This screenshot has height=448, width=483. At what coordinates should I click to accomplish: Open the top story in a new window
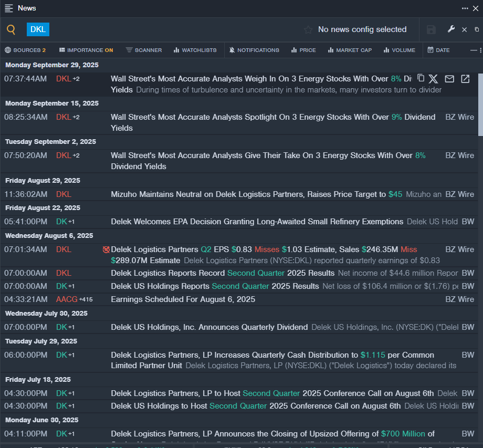465,79
